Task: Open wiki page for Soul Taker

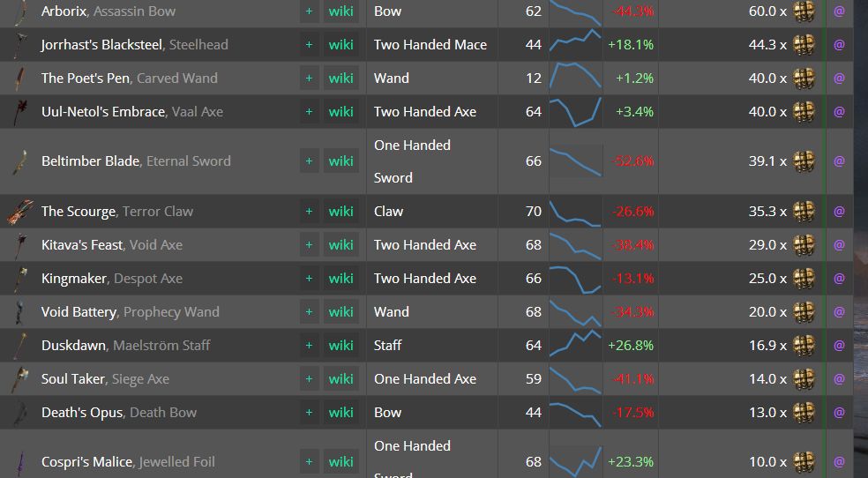Action: pos(340,379)
